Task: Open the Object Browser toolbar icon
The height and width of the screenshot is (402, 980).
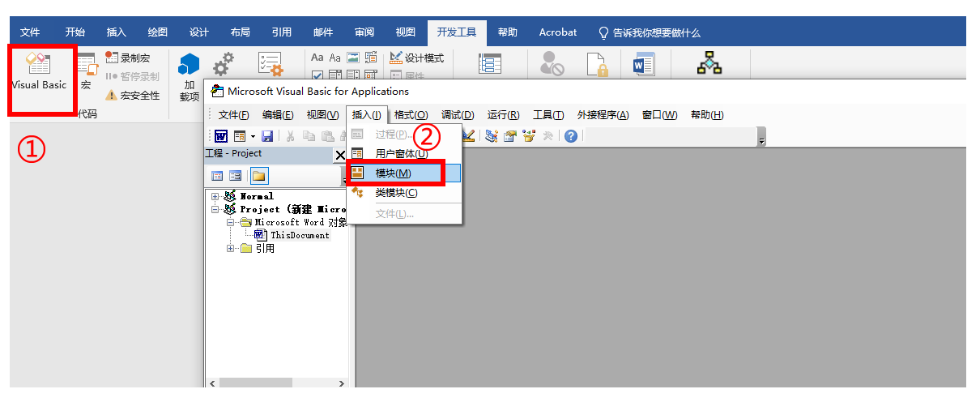Action: click(x=529, y=136)
